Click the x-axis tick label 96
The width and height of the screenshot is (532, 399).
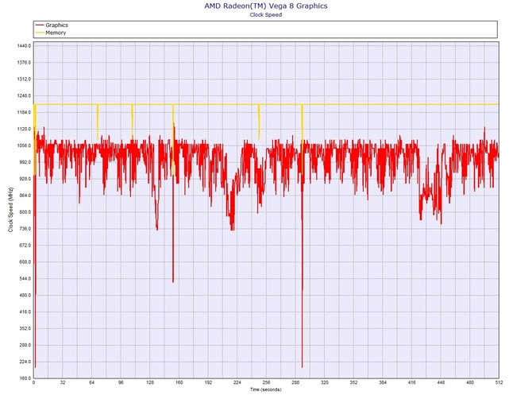click(x=121, y=382)
